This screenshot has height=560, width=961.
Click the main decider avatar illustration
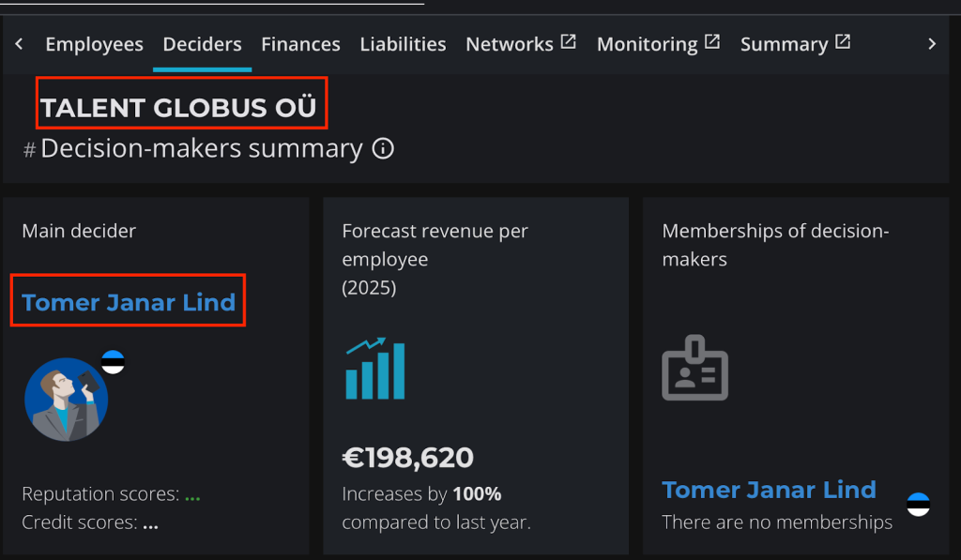pos(66,400)
